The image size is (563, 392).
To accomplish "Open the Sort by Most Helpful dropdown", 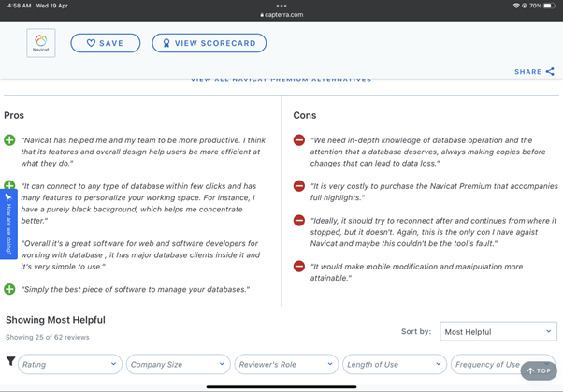I will click(498, 331).
